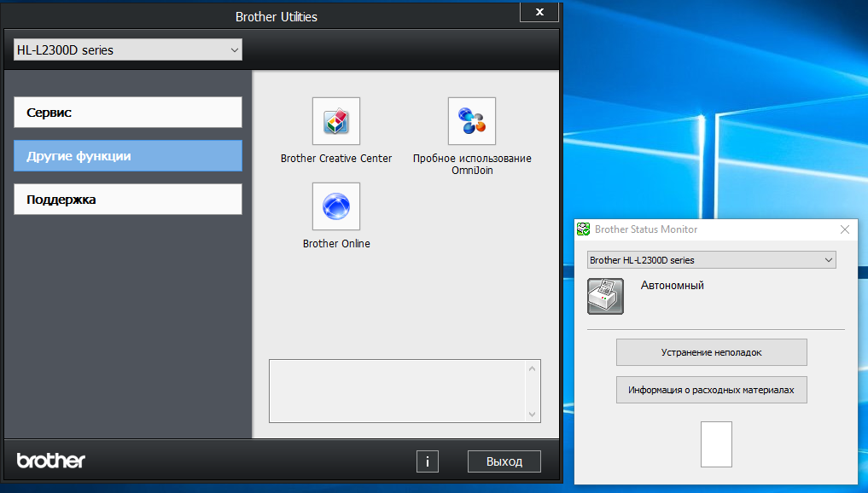868x493 pixels.
Task: Click the description box scroll down arrow
Action: click(x=532, y=415)
